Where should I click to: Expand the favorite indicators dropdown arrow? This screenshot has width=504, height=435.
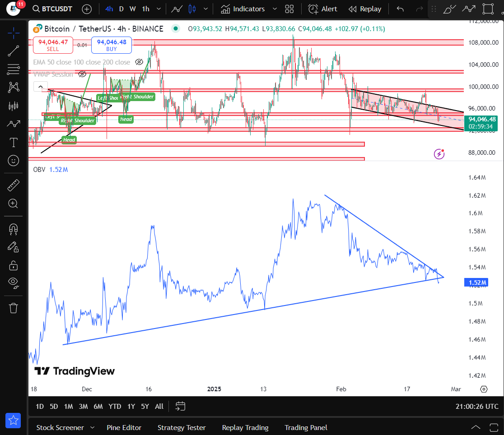click(275, 9)
